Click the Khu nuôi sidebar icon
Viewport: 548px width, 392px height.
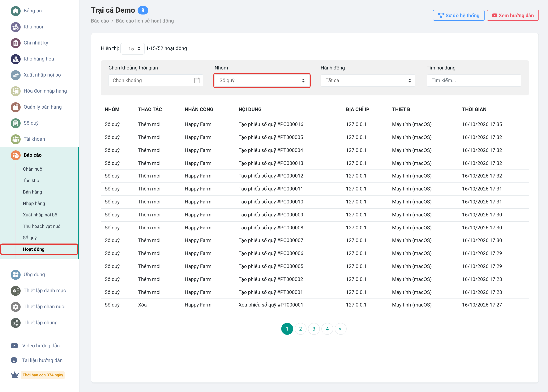[x=16, y=27]
